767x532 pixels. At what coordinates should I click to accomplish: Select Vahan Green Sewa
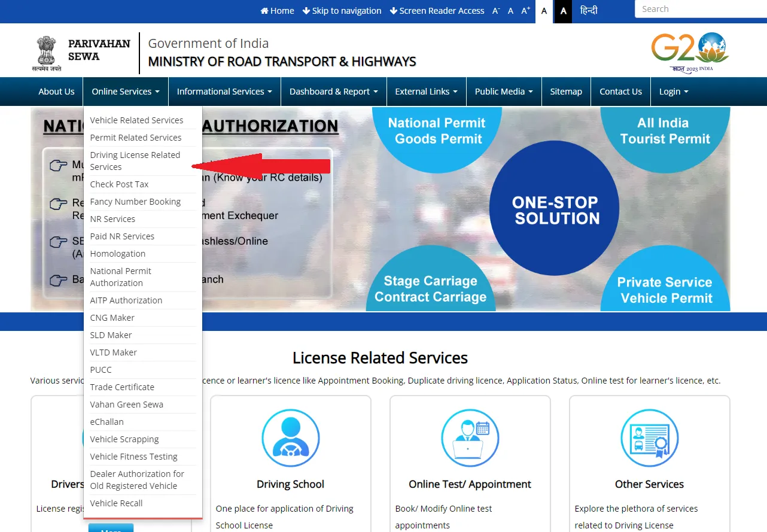(x=143, y=405)
